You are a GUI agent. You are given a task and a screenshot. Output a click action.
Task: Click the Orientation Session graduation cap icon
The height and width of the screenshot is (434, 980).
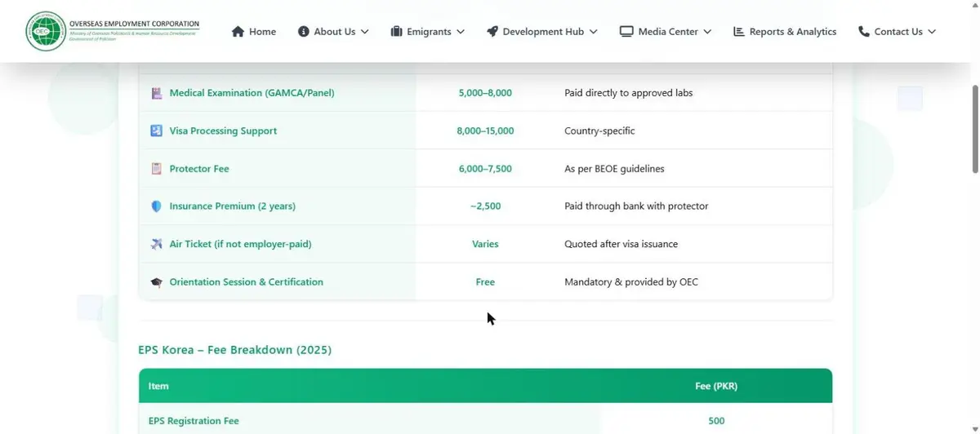click(x=157, y=282)
